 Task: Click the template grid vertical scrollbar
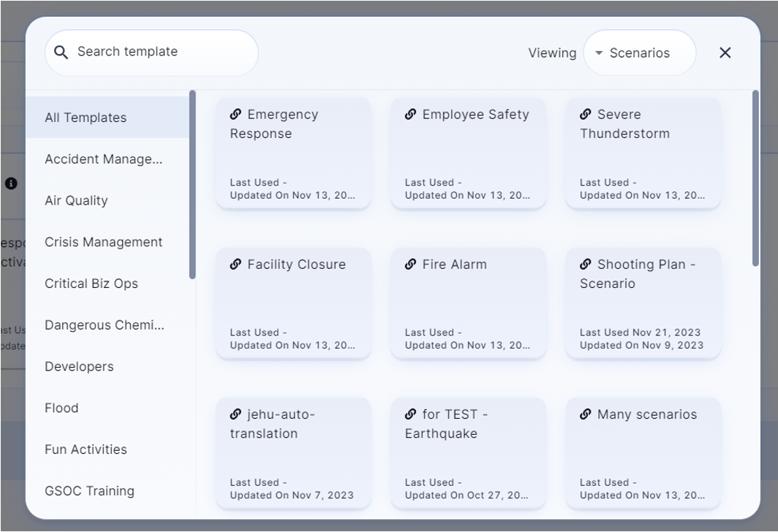click(x=755, y=179)
